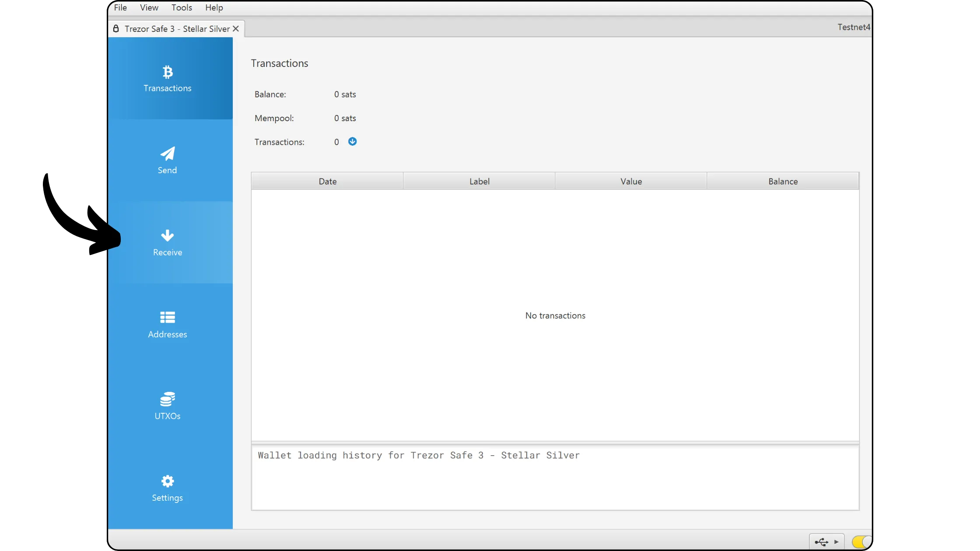
Task: Open the UTXOs view
Action: (170, 406)
